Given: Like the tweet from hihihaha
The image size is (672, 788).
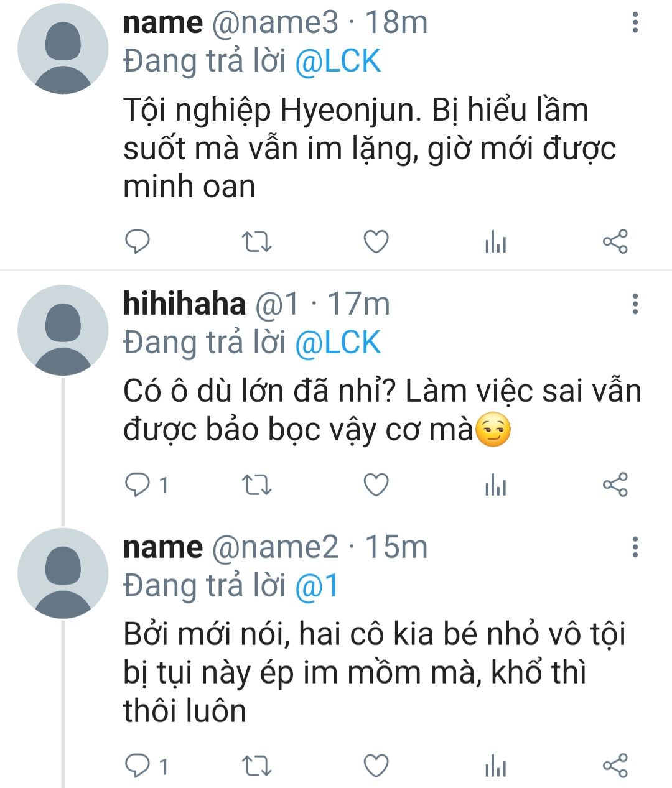Looking at the screenshot, I should [x=376, y=484].
